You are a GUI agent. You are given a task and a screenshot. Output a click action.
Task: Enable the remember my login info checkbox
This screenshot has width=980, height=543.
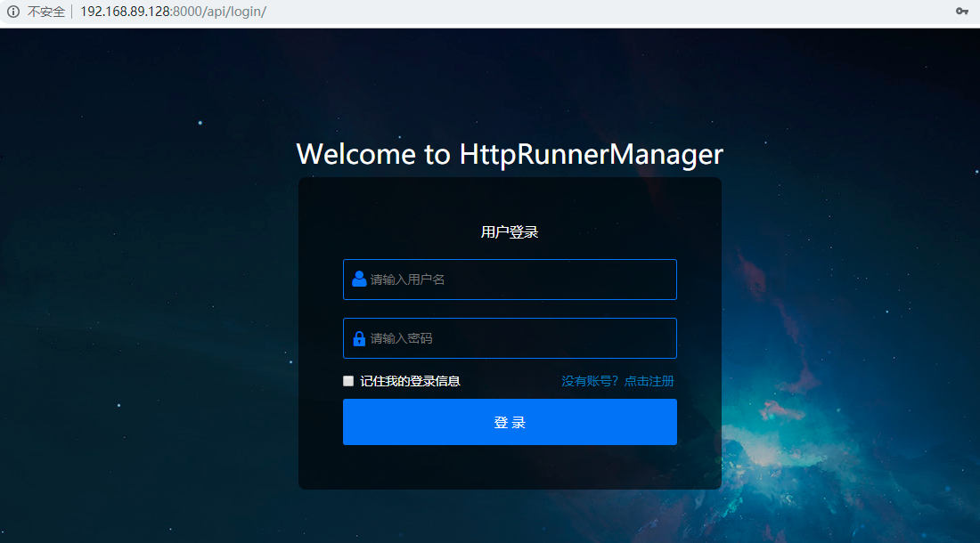coord(348,381)
